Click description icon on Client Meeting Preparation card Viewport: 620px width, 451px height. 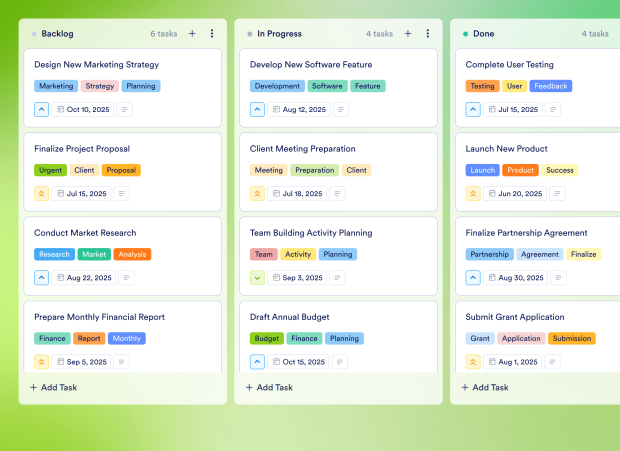[x=340, y=194]
